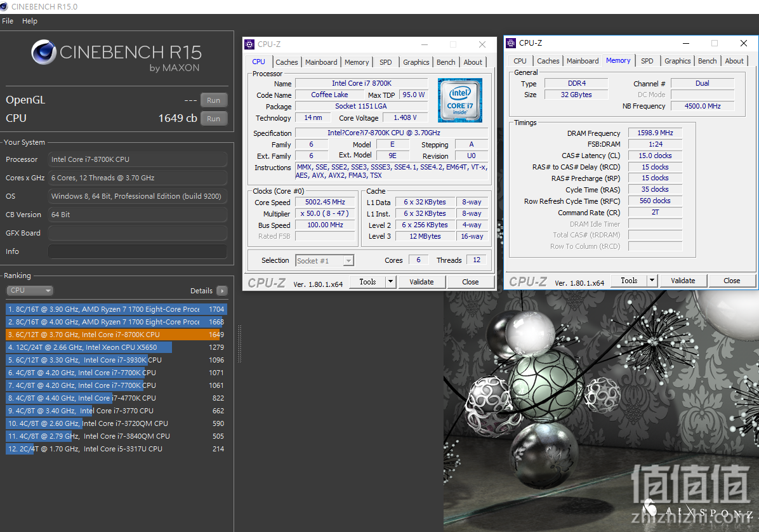Click the Intel Core i7 logo badge
The image size is (759, 532).
coord(460,100)
